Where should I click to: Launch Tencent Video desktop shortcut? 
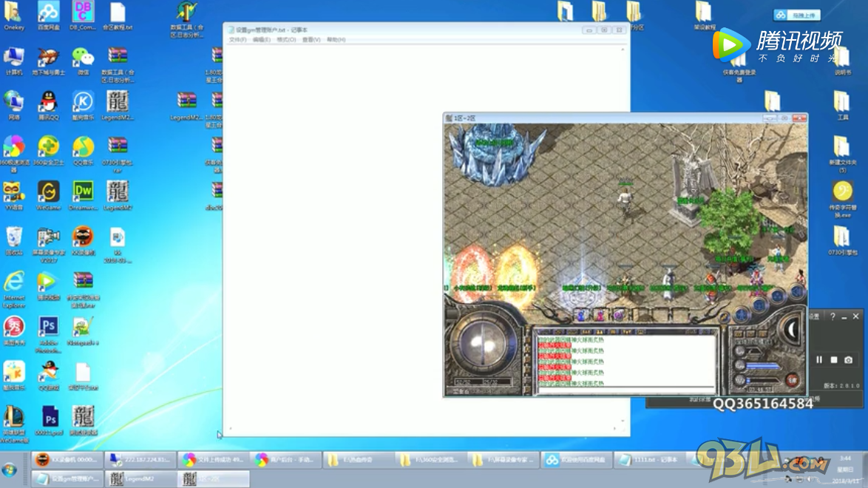tap(48, 286)
